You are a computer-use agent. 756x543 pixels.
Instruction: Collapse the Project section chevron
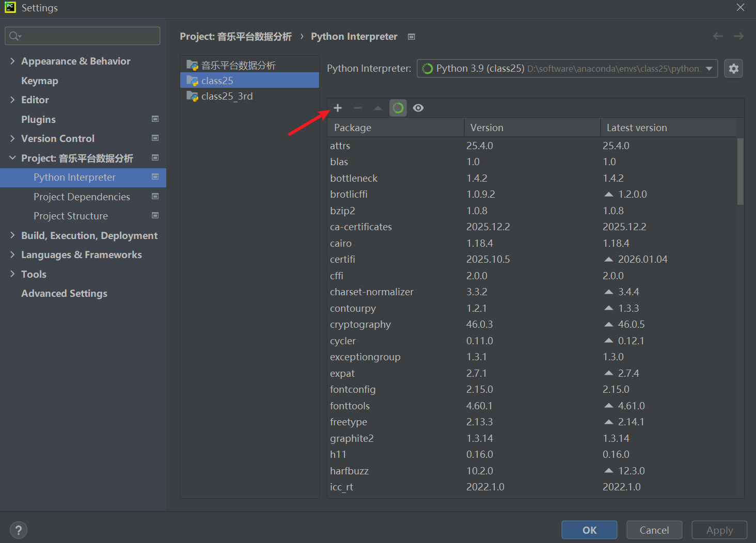pyautogui.click(x=12, y=158)
